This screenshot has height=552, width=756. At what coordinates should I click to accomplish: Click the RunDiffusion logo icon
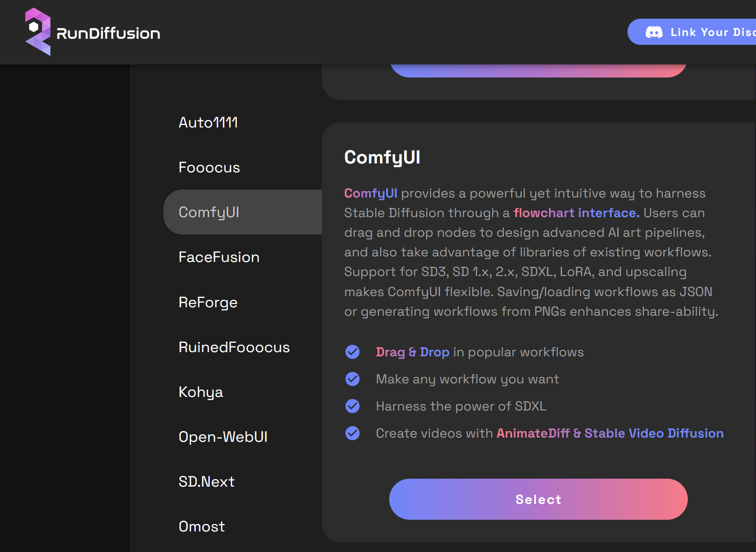37,32
